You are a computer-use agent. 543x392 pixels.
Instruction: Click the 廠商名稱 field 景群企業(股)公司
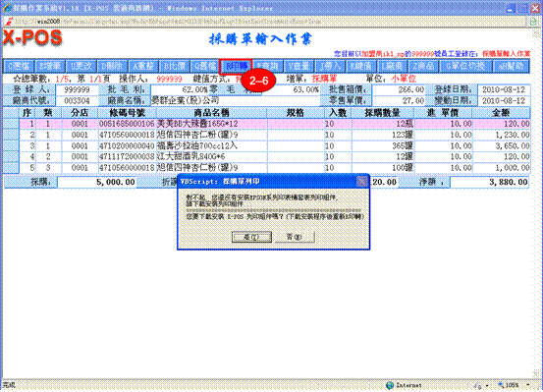point(236,101)
